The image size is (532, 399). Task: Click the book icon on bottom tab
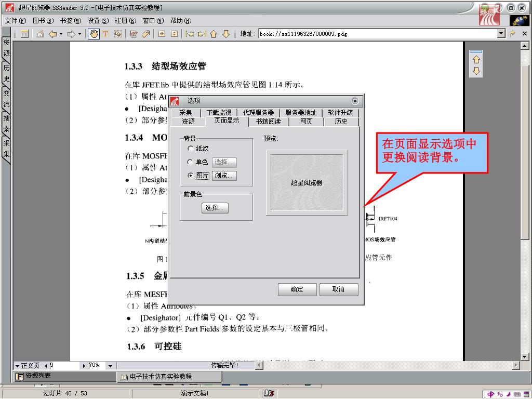tap(124, 377)
